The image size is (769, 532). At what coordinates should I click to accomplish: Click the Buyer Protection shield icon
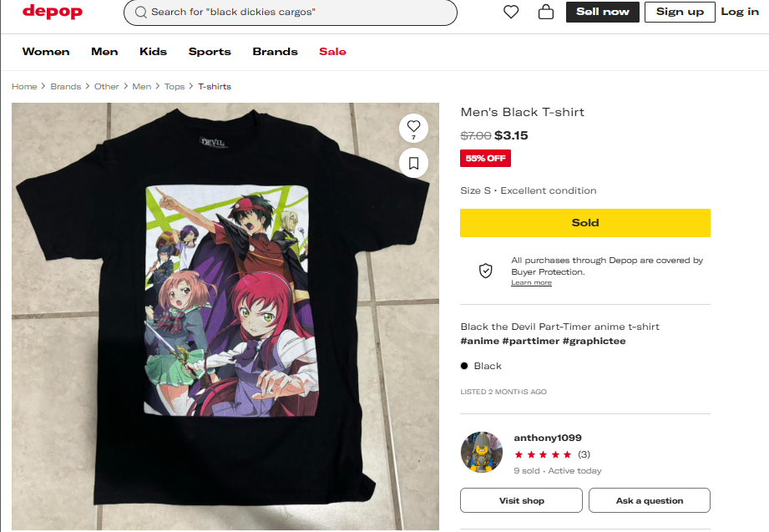pos(485,271)
